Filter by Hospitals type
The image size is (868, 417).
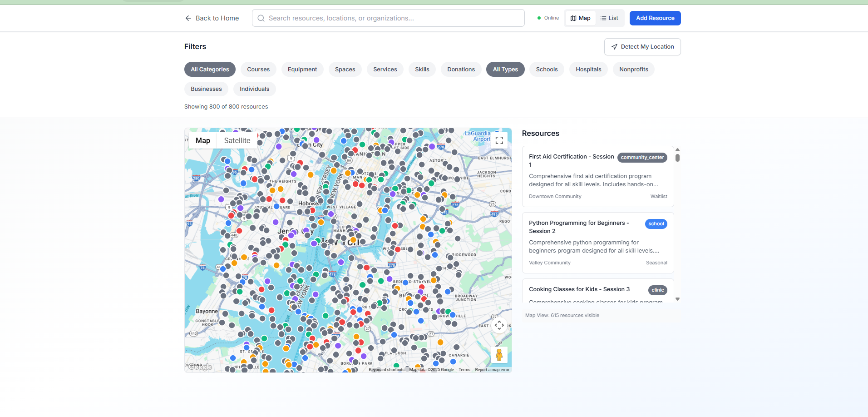588,69
